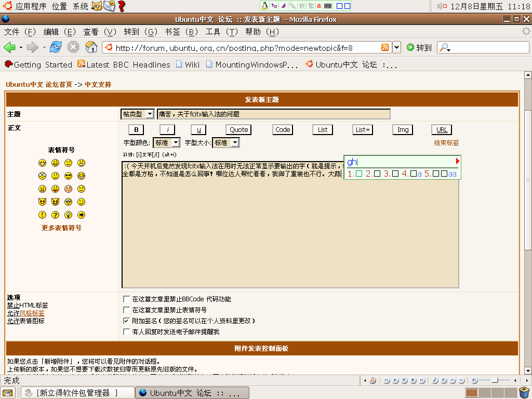Image resolution: width=532 pixels, height=399 pixels.
Task: Insert the sad frowning smiley
Action: point(68,163)
